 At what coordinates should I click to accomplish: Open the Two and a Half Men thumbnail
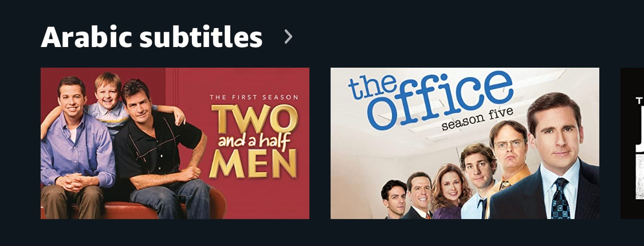pos(175,143)
